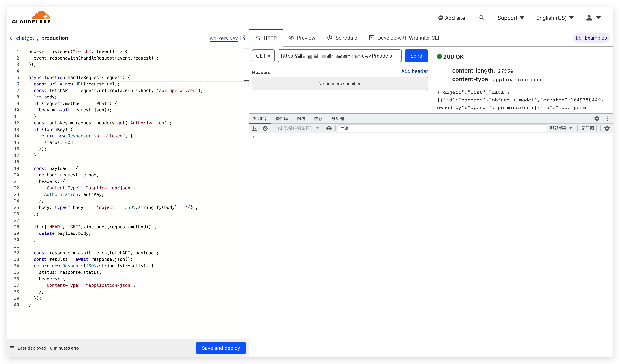This screenshot has height=364, width=620.
Task: Switch to the Schedule tab
Action: pyautogui.click(x=342, y=38)
